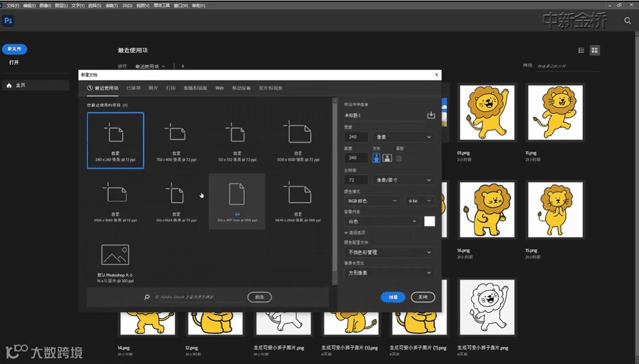Select the 240 x 240 像素 custom preset
This screenshot has height=364, width=639.
click(115, 141)
